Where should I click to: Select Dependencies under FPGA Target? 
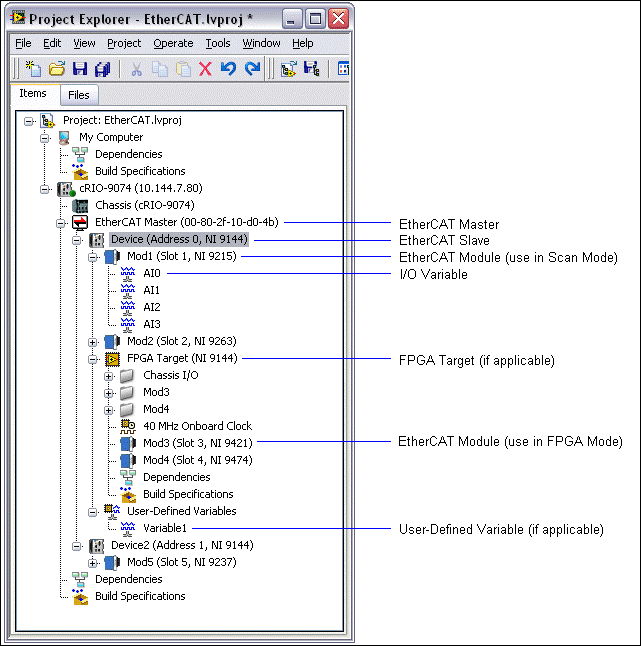point(177,477)
